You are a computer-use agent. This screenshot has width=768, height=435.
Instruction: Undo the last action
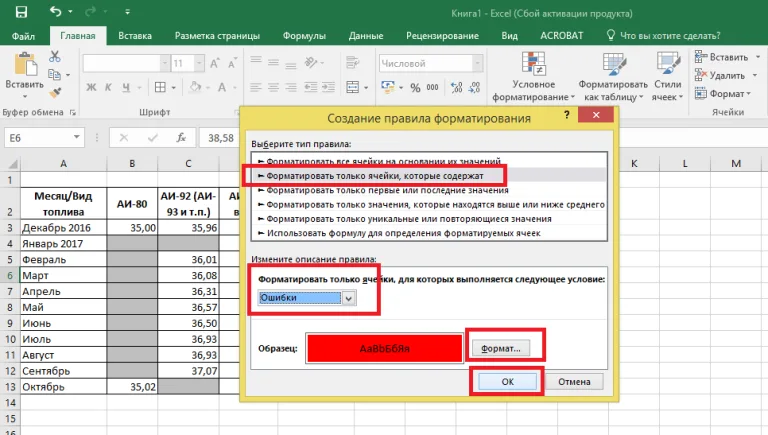click(55, 11)
